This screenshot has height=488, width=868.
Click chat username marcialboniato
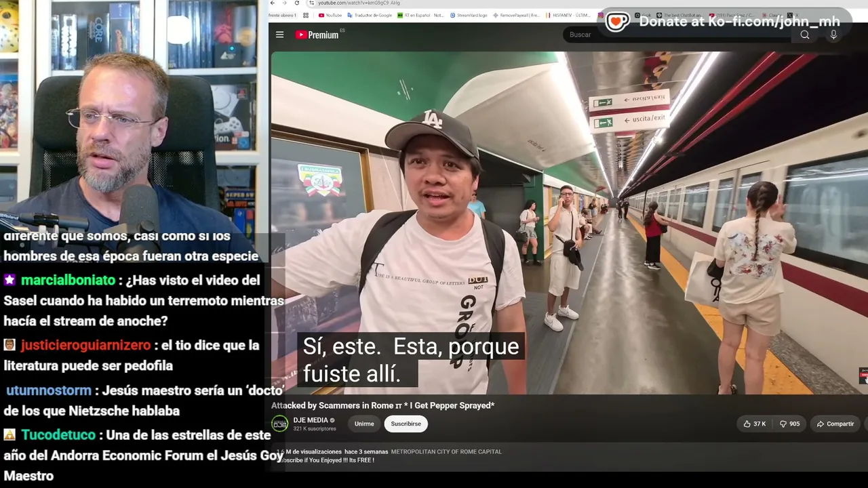tap(68, 280)
